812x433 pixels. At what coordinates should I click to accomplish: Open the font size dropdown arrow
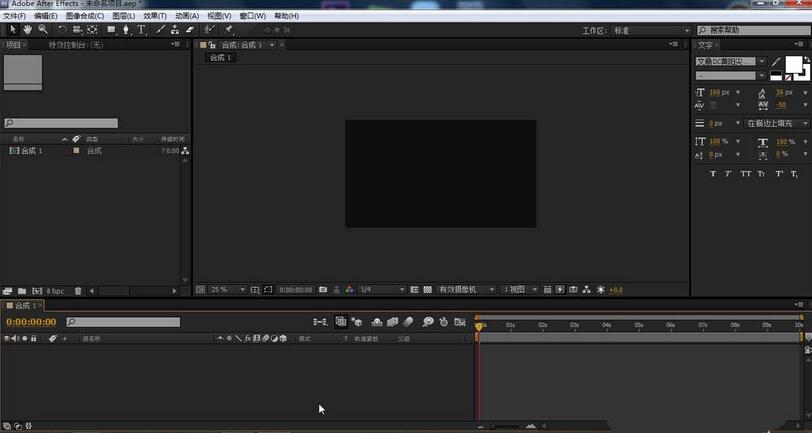coord(737,93)
